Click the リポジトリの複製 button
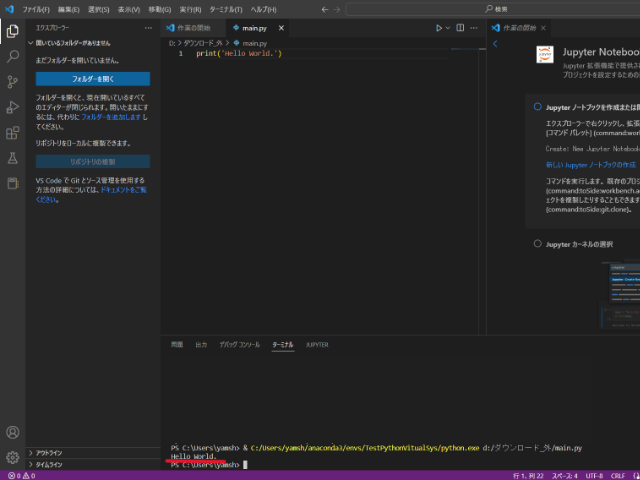 pyautogui.click(x=93, y=162)
